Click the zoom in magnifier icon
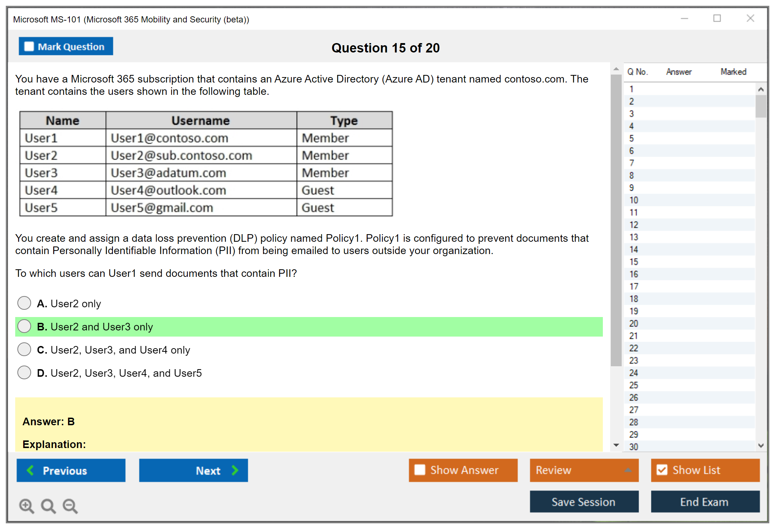778x532 pixels. click(26, 505)
